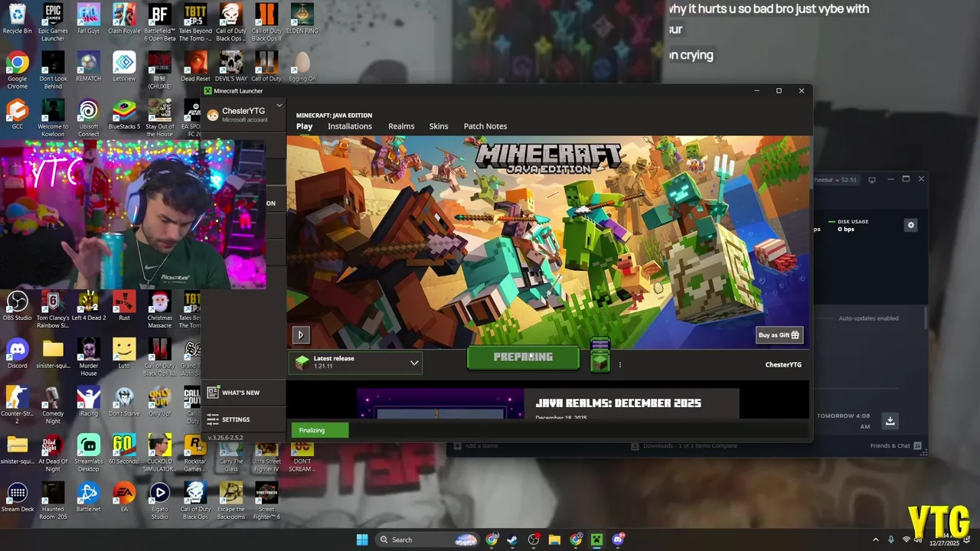
Task: Select the Rust desktop icon
Action: click(124, 305)
